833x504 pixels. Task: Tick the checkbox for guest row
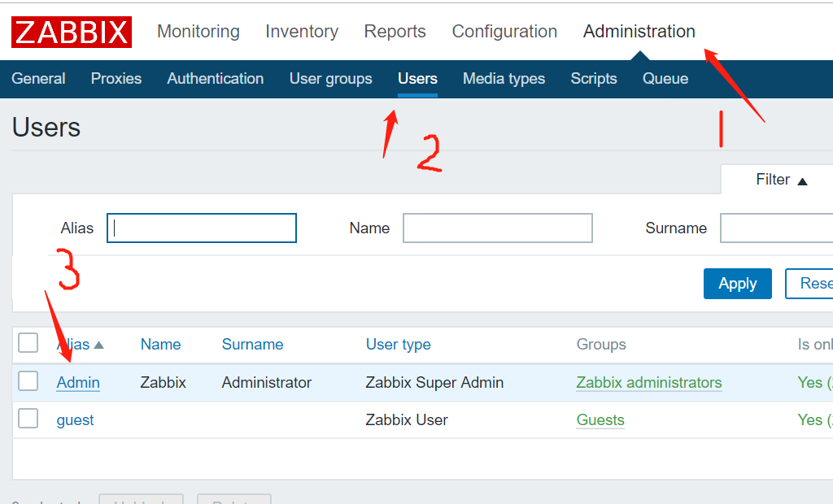pyautogui.click(x=28, y=418)
